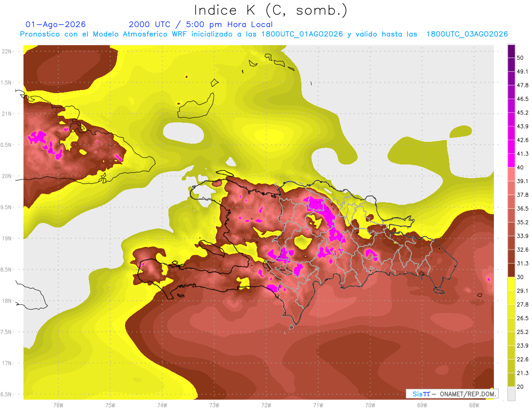This screenshot has height=411, width=532.
Task: Click the legend value 46.5
Action: click(x=523, y=99)
